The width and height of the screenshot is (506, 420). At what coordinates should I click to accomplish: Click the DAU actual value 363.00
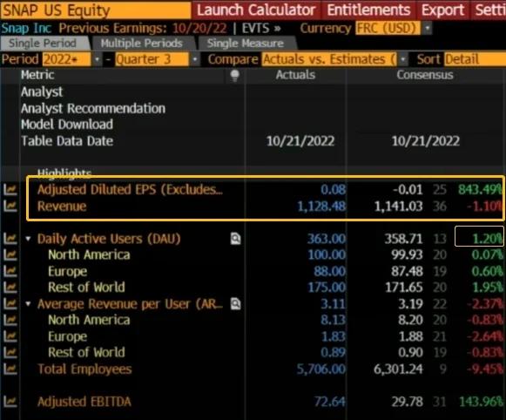(327, 239)
